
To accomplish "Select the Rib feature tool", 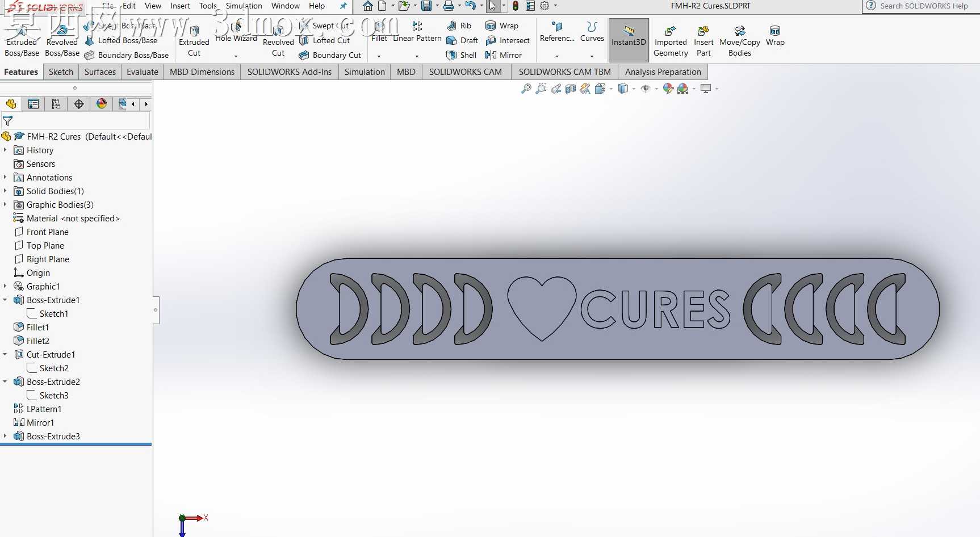I will coord(459,26).
